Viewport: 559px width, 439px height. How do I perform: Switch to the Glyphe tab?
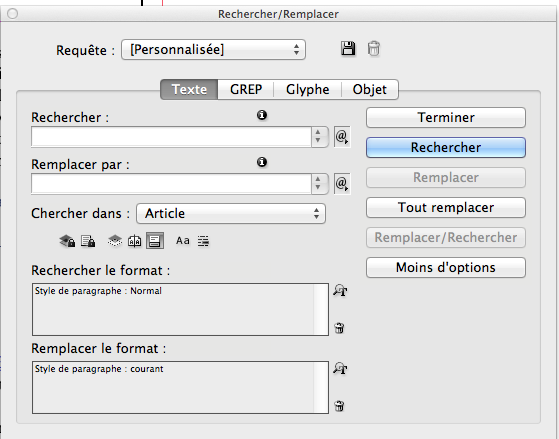[307, 90]
